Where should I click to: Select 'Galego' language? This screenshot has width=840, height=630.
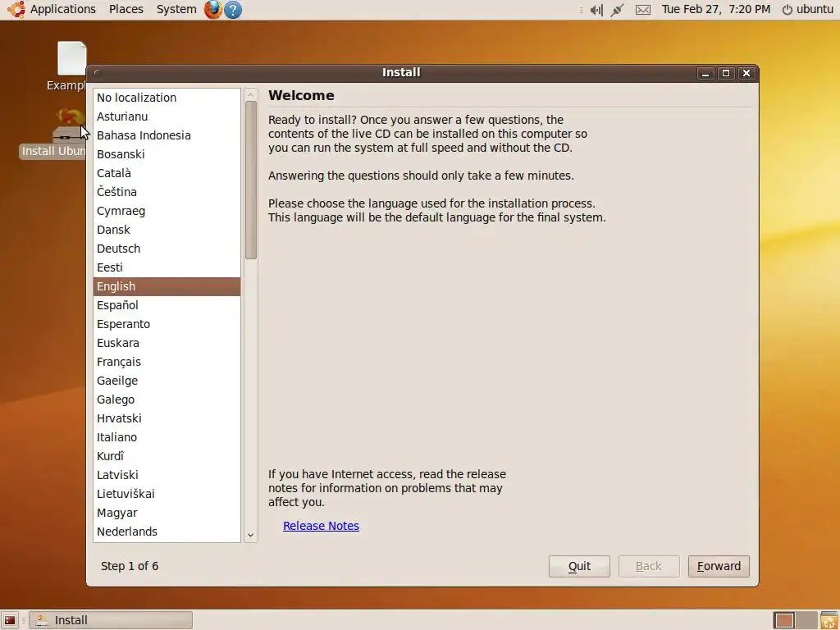coord(167,399)
